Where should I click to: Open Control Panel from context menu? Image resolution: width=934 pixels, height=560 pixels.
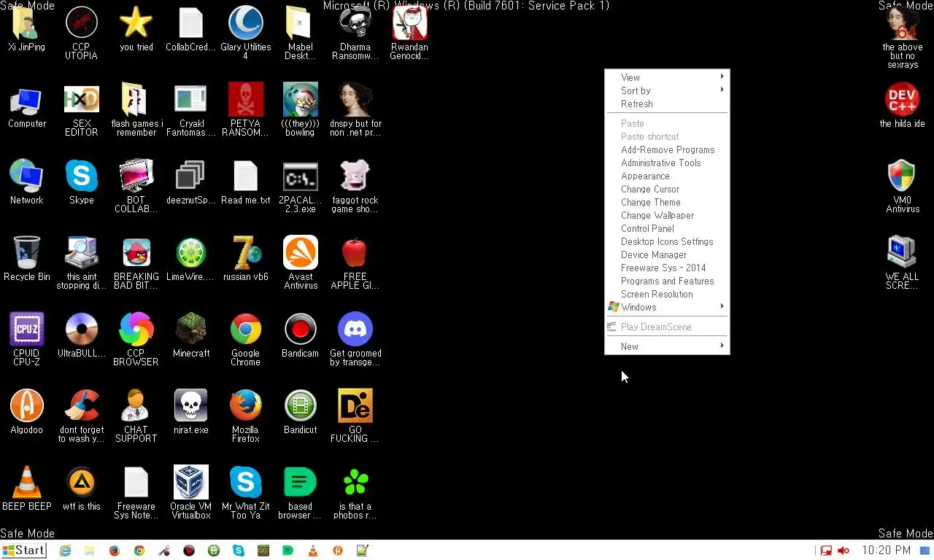667,228
